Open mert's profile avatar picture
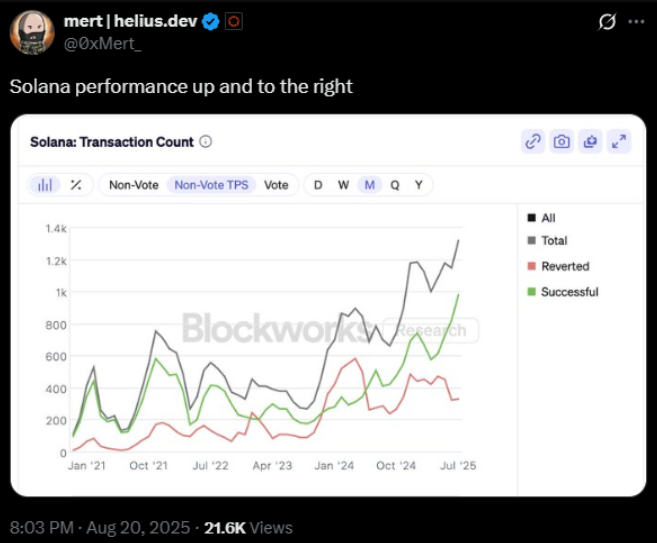 (x=32, y=33)
